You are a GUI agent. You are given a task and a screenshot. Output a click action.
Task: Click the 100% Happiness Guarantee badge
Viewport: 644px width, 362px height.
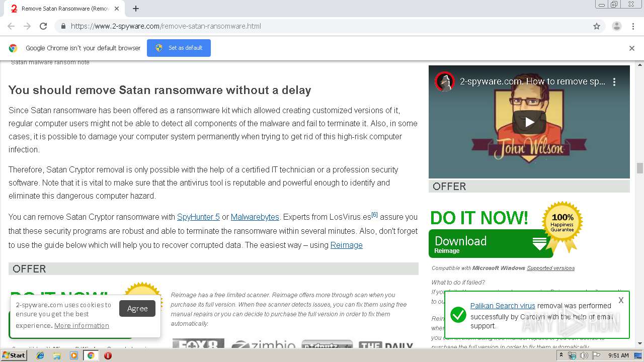[x=562, y=224]
